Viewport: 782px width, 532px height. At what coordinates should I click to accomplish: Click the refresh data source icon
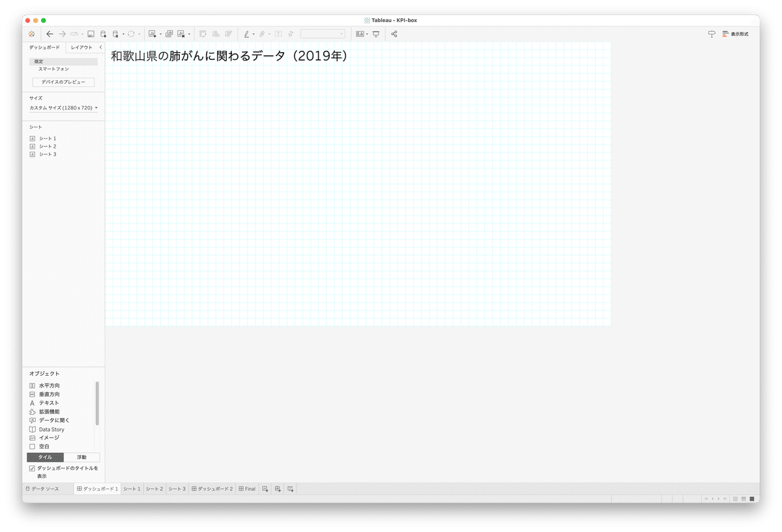tap(131, 34)
